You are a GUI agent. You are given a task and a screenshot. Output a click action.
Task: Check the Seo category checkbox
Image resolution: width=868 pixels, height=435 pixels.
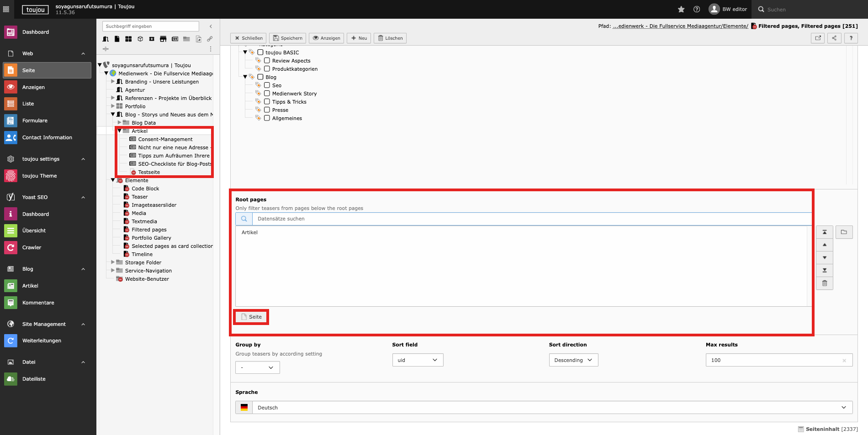[x=267, y=85]
